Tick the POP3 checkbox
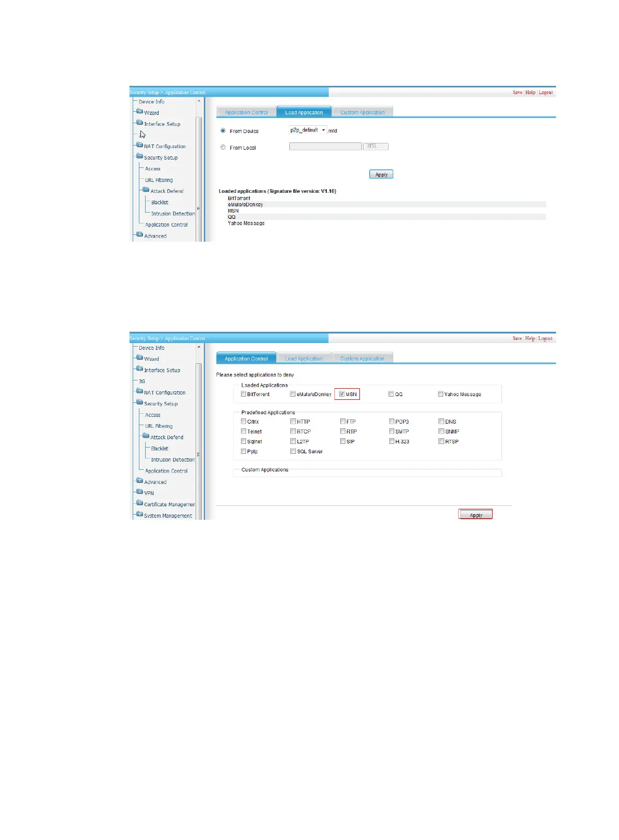619x840 pixels. coord(392,422)
